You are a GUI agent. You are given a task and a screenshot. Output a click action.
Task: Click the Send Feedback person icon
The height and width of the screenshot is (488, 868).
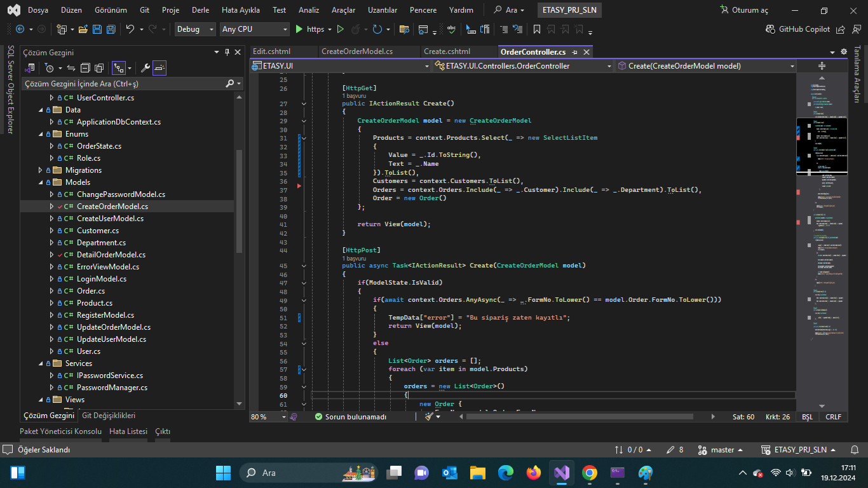855,29
